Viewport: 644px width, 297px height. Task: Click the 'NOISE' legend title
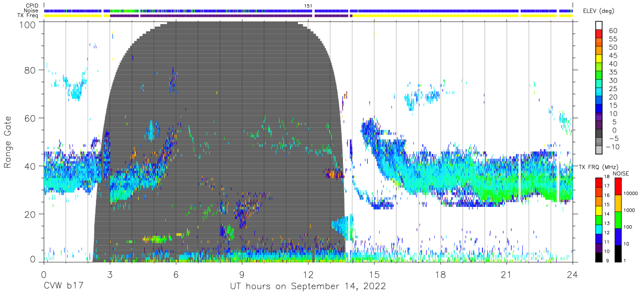[x=620, y=173]
